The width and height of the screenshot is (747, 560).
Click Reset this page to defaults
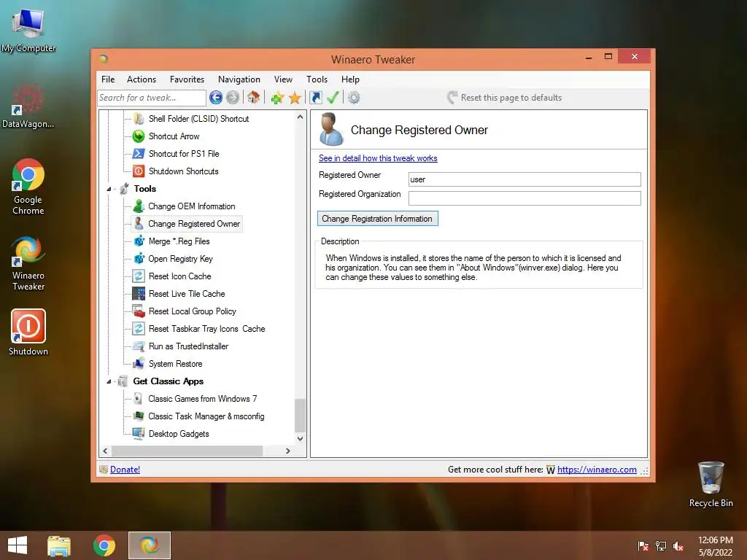[x=505, y=98]
